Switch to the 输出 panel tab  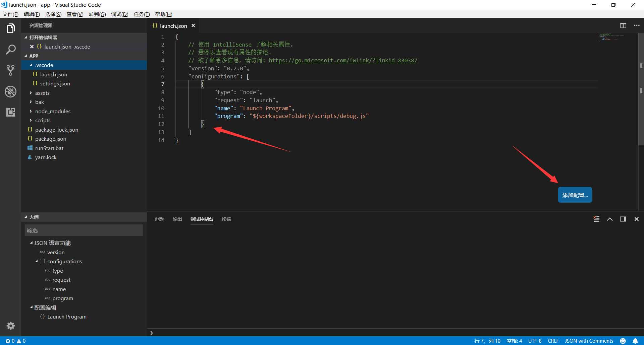(177, 219)
